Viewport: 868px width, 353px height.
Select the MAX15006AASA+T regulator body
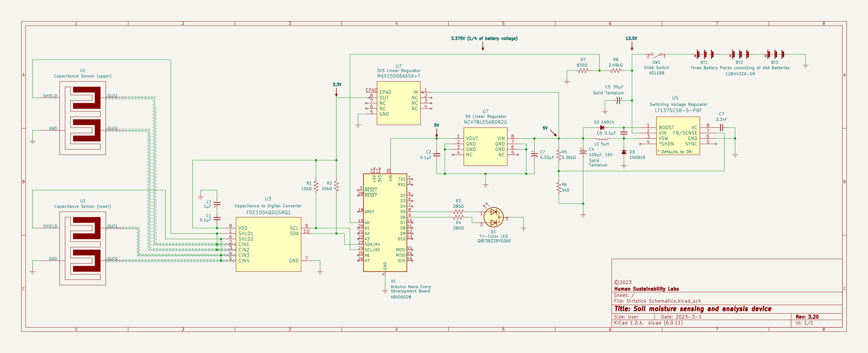tap(399, 103)
